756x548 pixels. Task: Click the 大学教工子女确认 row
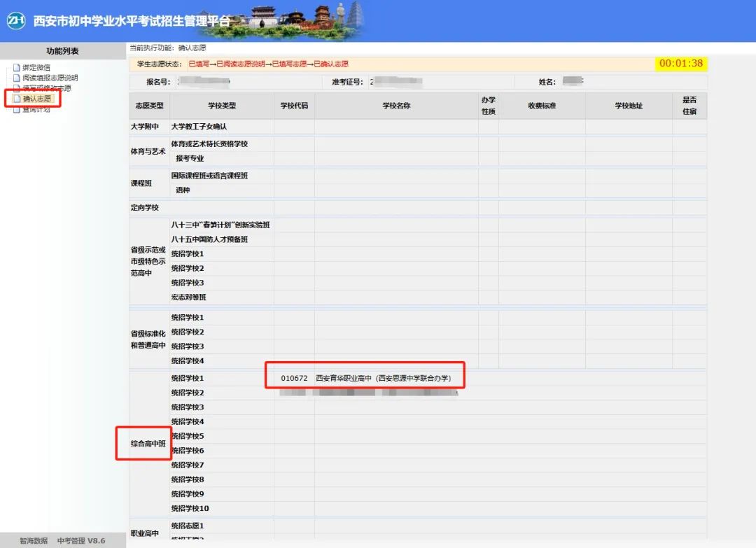click(198, 128)
